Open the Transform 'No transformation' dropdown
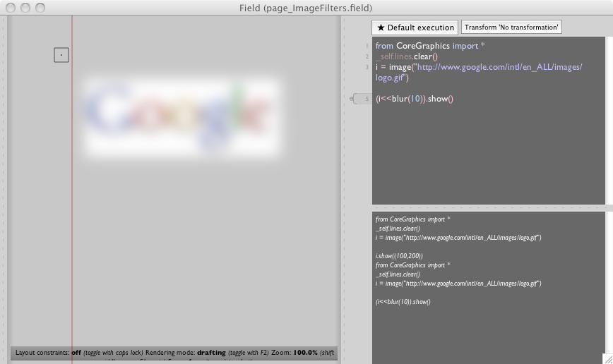613x364 pixels. tap(511, 28)
